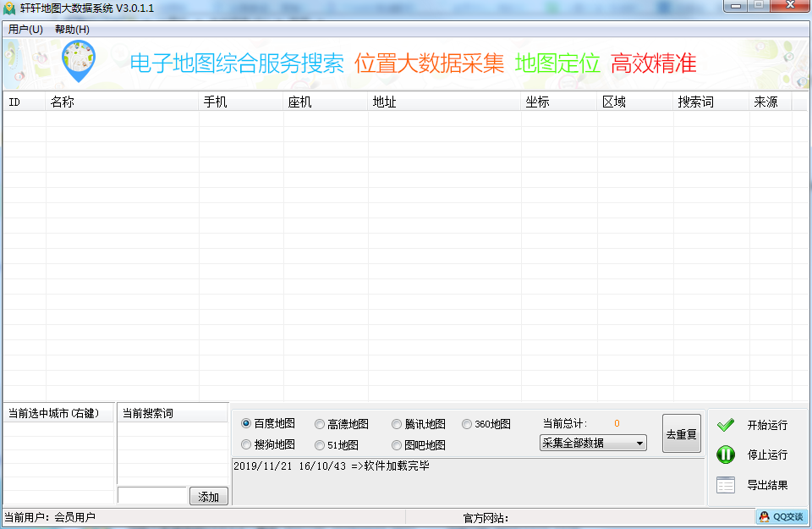The height and width of the screenshot is (529, 812).
Task: Click 当前用户: 会员用户 status text
Action: click(x=50, y=517)
